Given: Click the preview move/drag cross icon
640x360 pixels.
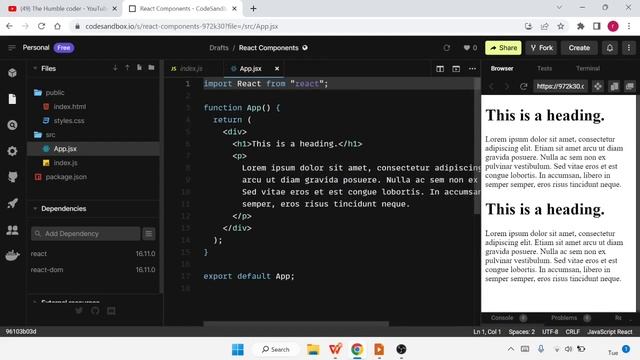Looking at the screenshot, I should click(x=598, y=86).
